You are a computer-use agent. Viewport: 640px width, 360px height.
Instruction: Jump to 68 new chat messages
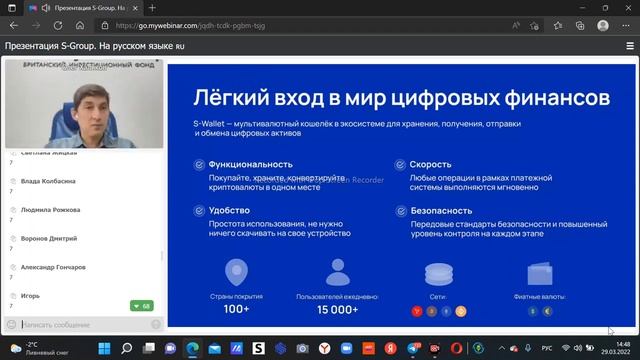142,306
